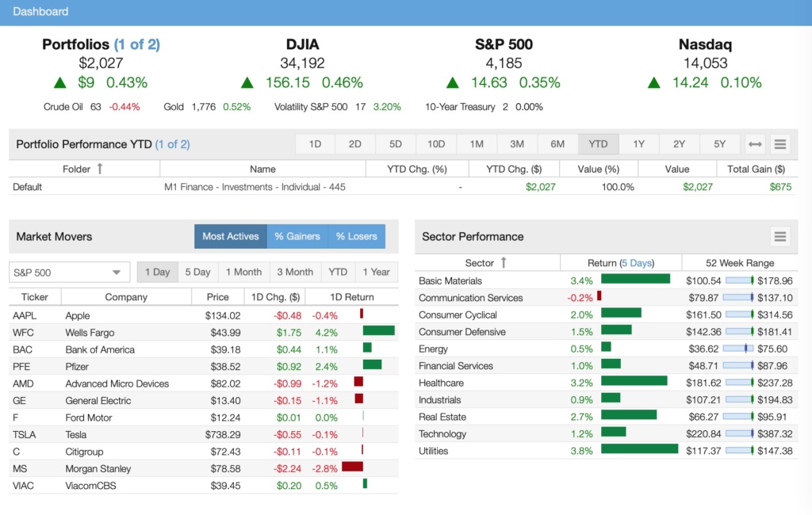Click the 1D Chg. ($) column header

tap(275, 297)
